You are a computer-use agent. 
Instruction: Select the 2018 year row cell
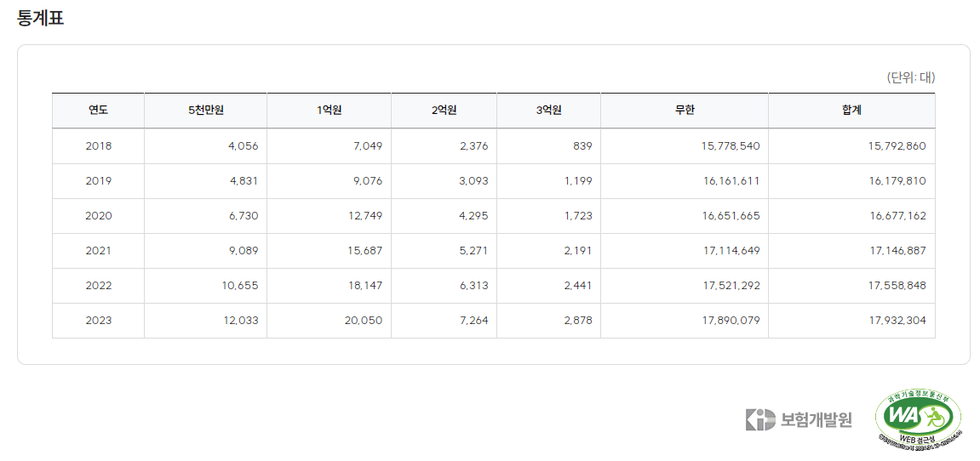[98, 146]
